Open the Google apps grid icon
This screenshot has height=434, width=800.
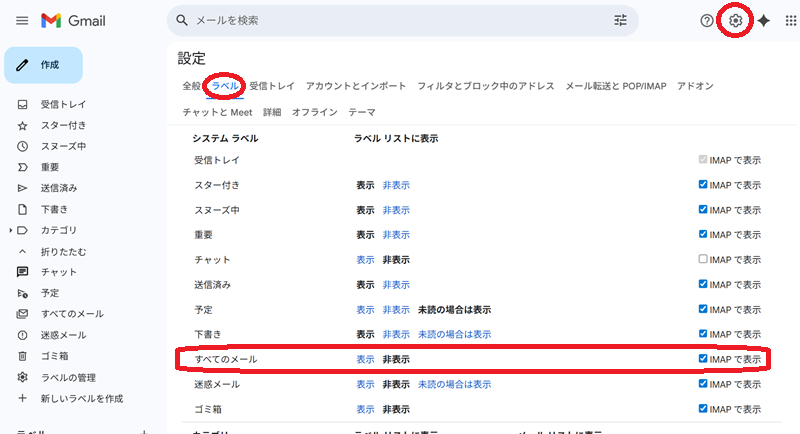[791, 20]
